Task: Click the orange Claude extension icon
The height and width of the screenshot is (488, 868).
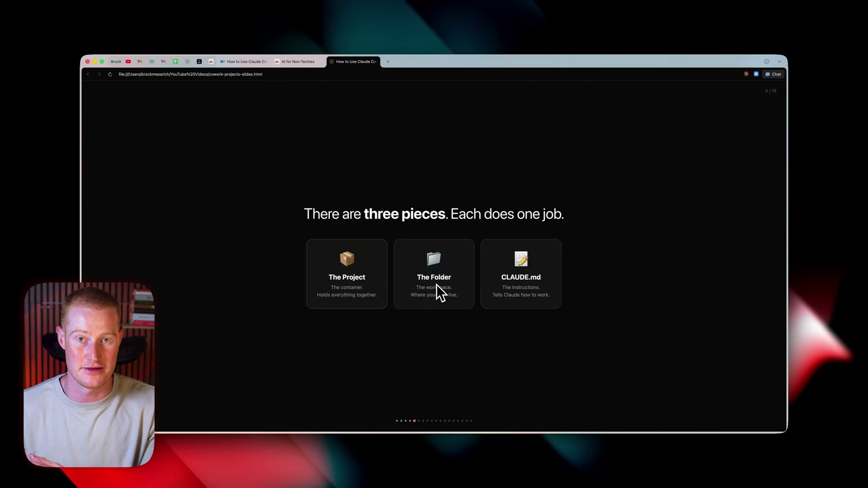Action: pyautogui.click(x=746, y=74)
